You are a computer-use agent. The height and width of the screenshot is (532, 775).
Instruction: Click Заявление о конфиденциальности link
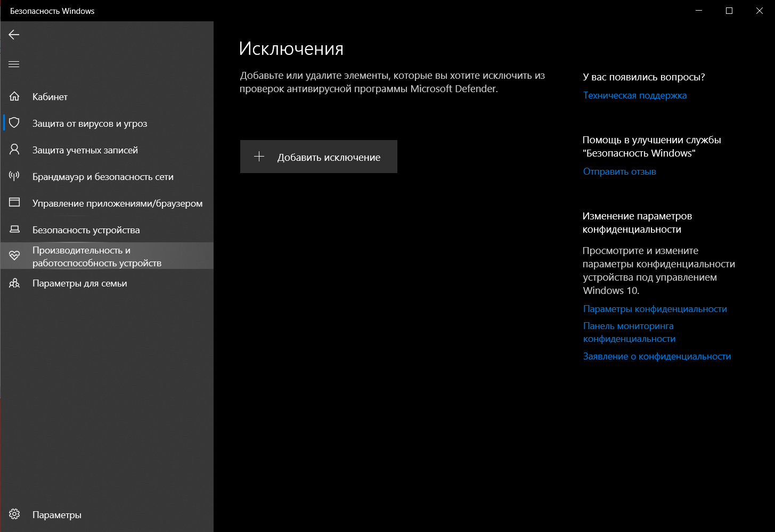coord(657,356)
